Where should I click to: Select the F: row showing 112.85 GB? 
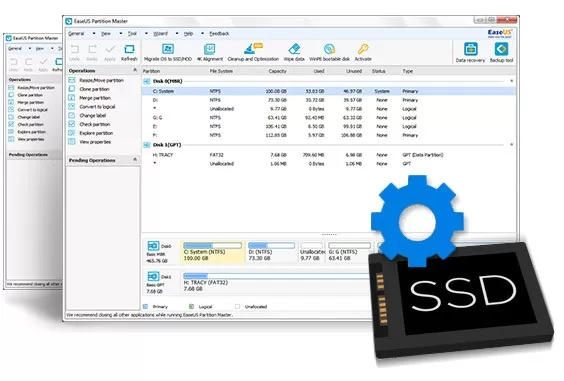(x=328, y=135)
